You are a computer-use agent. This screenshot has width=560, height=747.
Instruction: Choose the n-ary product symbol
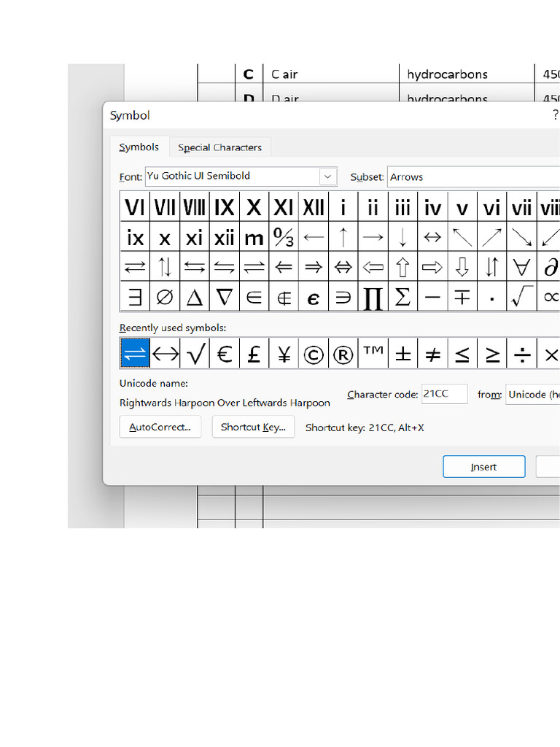coord(373,296)
